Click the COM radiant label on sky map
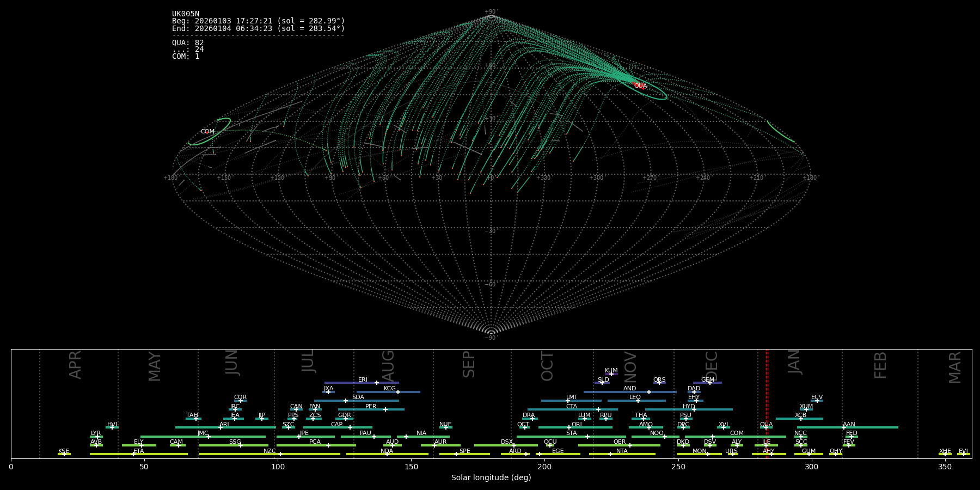Screen dimensions: 980x490 207,132
